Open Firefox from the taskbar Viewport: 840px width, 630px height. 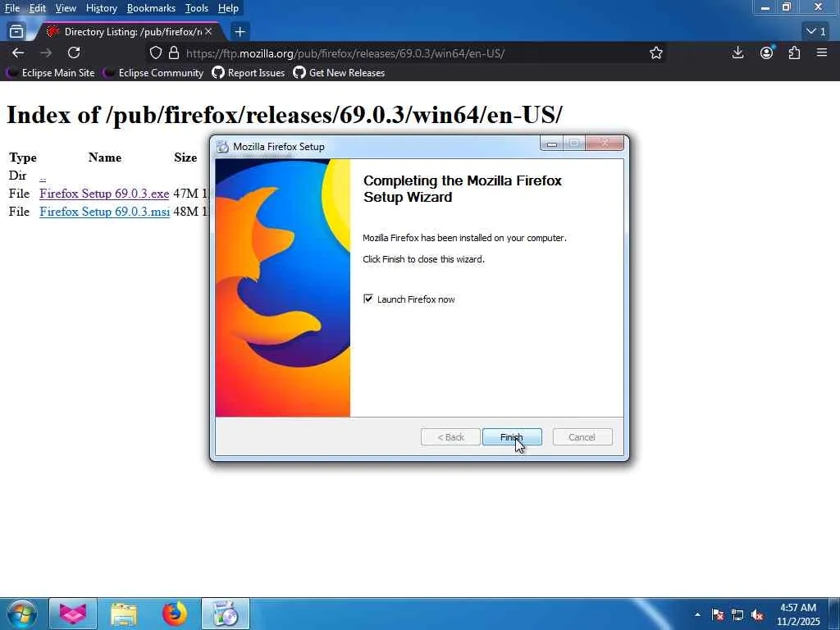pos(175,614)
